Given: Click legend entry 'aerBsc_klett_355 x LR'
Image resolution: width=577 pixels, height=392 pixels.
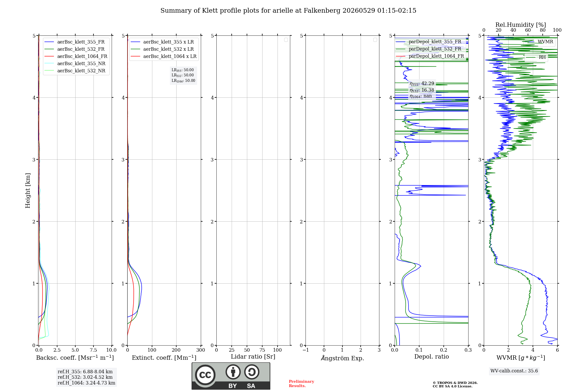Looking at the screenshot, I should tap(162, 42).
